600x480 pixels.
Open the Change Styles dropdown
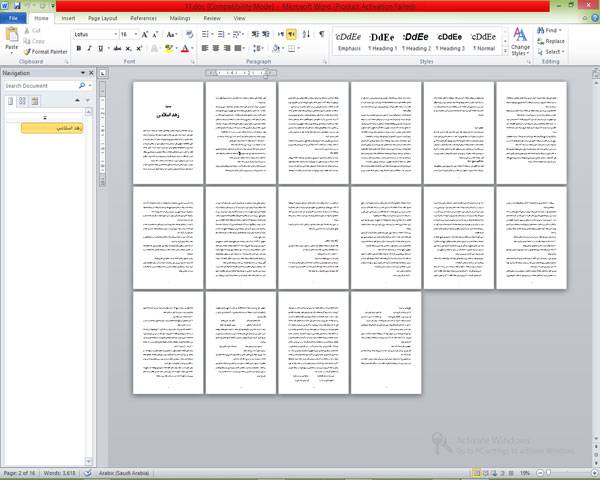pos(520,41)
